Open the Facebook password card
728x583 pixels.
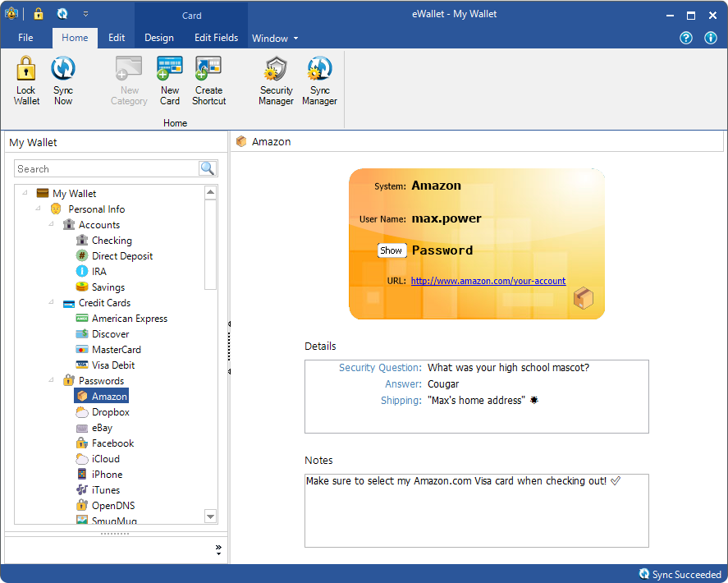tap(105, 443)
